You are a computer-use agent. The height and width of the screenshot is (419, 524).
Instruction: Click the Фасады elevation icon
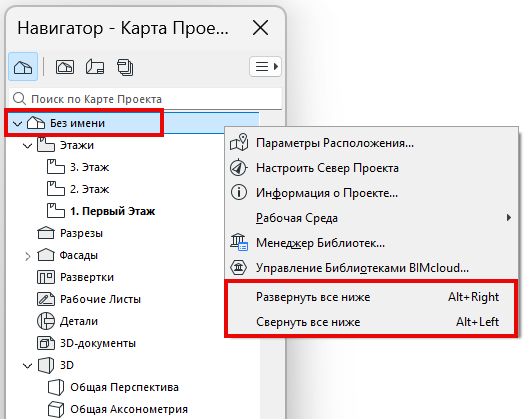[x=46, y=255]
